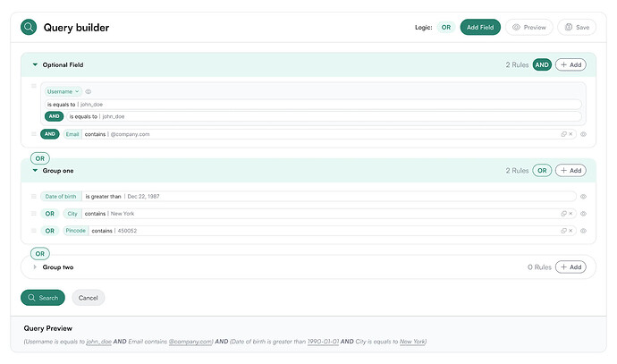Click the Add Field button
617x364 pixels.
pyautogui.click(x=480, y=28)
